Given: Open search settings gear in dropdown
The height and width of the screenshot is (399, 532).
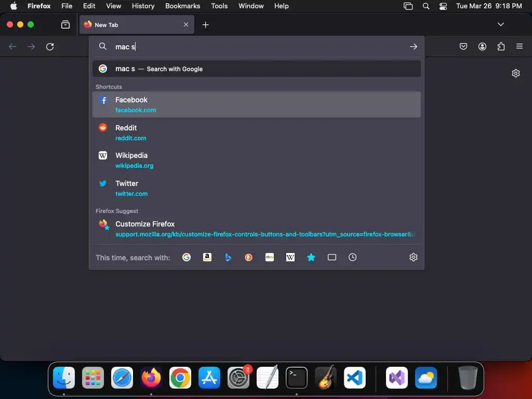Looking at the screenshot, I should tap(413, 257).
